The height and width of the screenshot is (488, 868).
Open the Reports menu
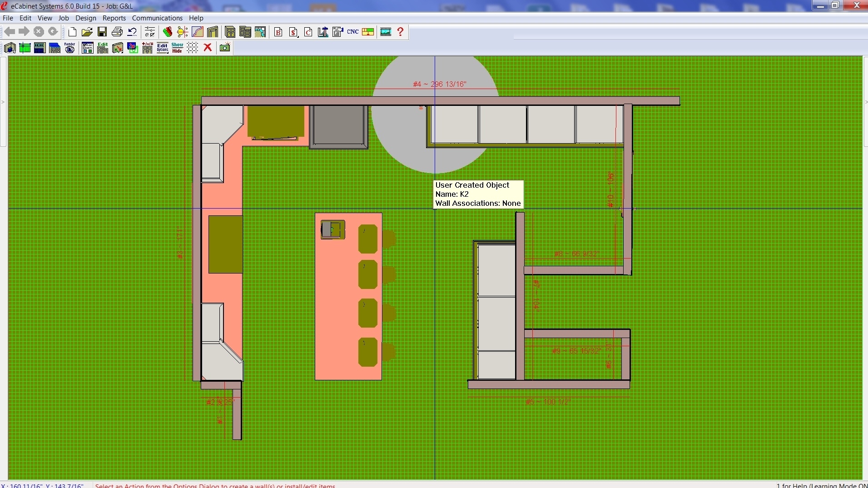(x=114, y=18)
